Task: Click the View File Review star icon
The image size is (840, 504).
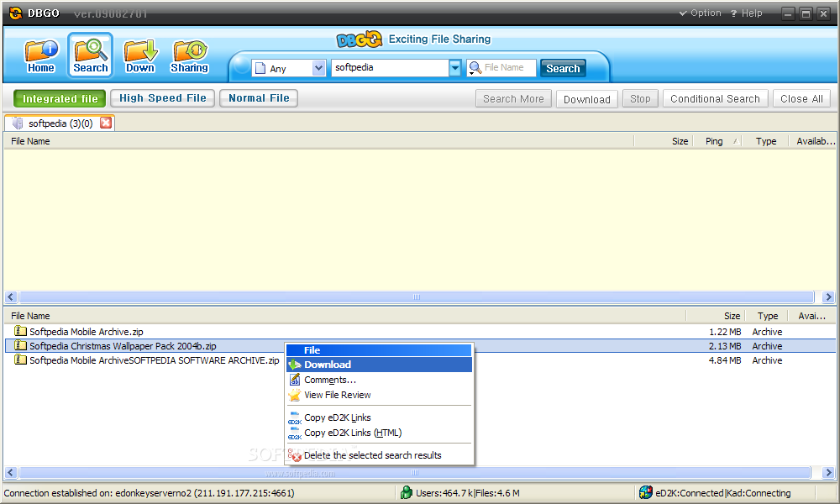Action: coord(295,396)
